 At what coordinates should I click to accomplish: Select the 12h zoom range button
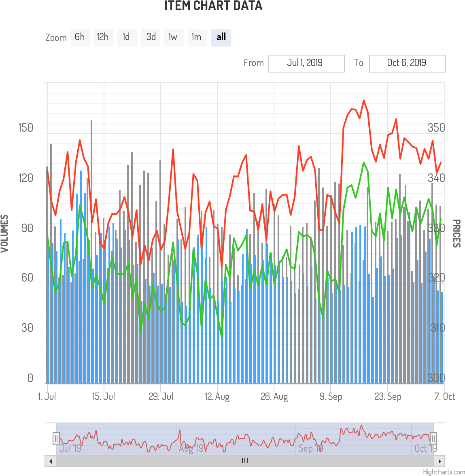(104, 37)
